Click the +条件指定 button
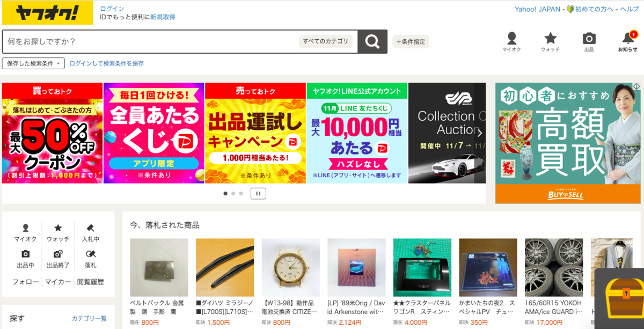Screen dimensions: 644x329 click(411, 42)
